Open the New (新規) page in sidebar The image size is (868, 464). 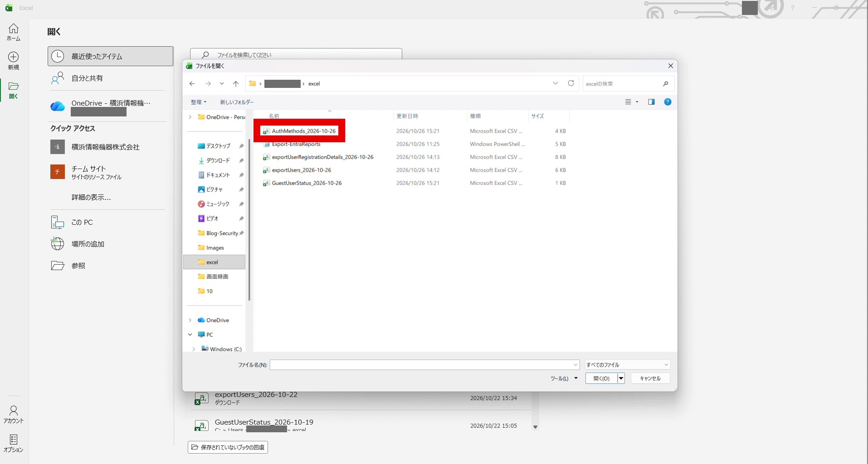click(x=14, y=61)
